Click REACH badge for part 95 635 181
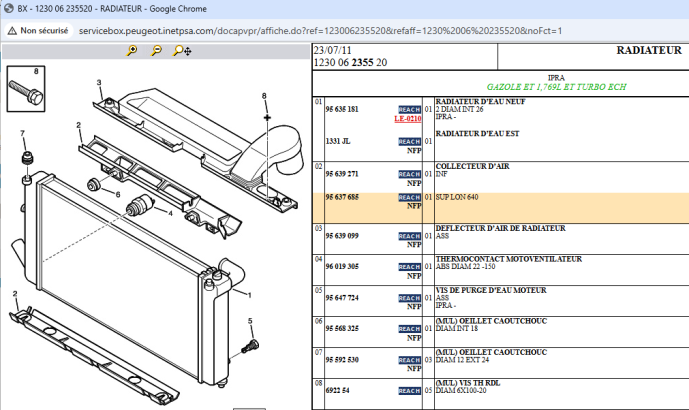 point(409,109)
